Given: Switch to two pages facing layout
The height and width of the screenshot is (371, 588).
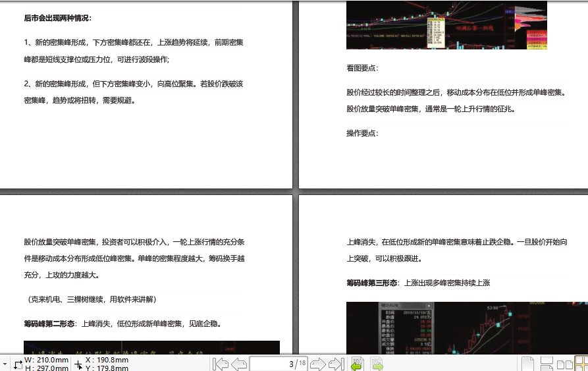Looking at the screenshot, I should (x=564, y=364).
